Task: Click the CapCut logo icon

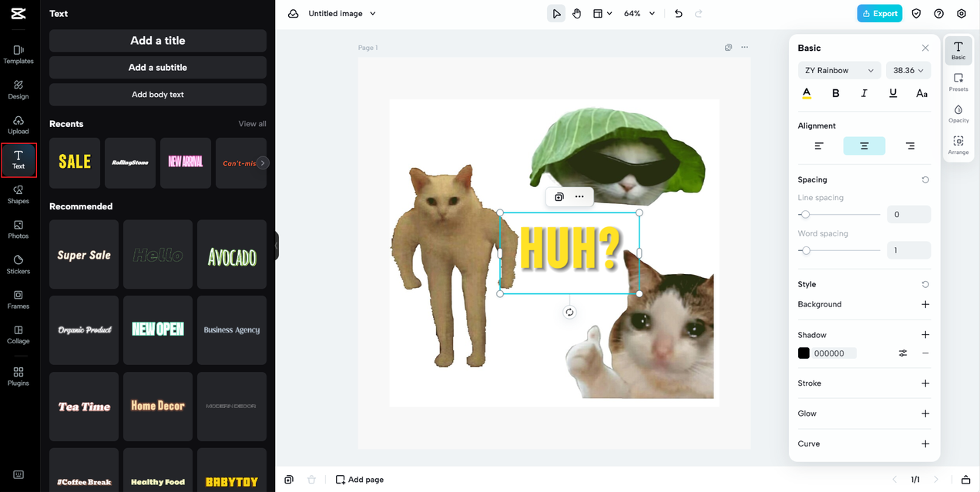Action: 18,14
